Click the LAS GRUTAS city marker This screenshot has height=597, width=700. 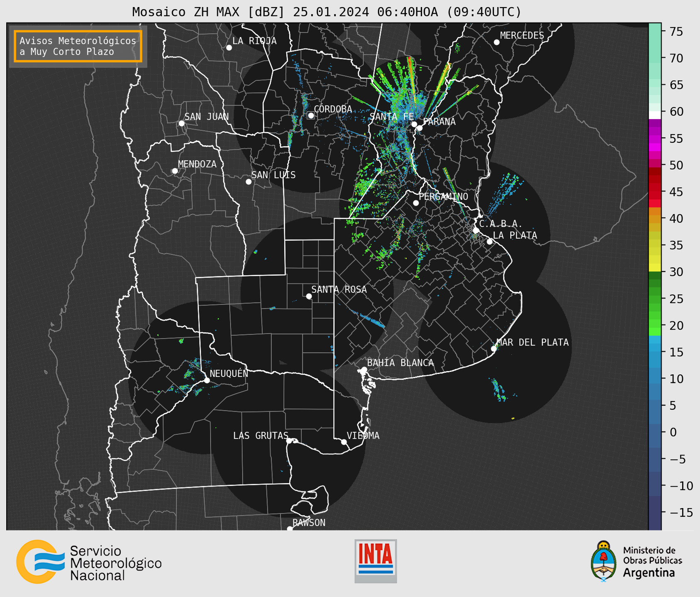289,441
